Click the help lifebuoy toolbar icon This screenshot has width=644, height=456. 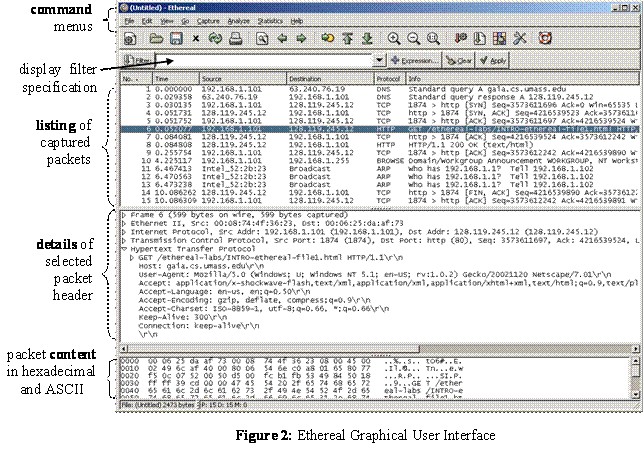coord(544,38)
